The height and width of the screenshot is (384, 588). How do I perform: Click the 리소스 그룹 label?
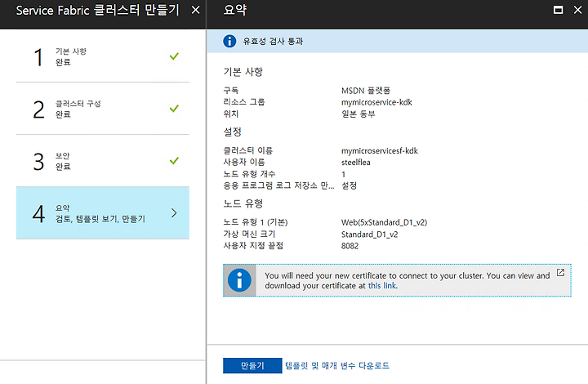(244, 102)
